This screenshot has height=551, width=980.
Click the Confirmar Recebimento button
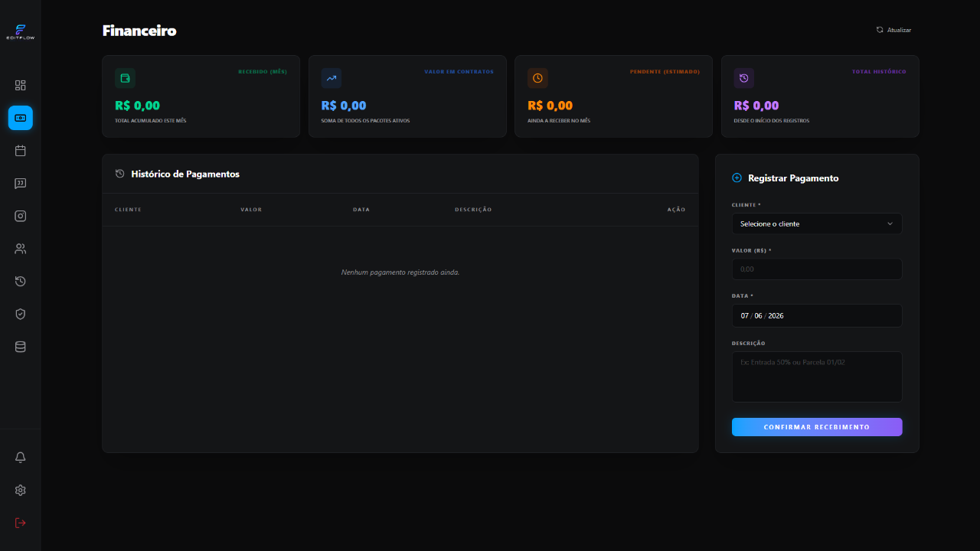(x=817, y=427)
